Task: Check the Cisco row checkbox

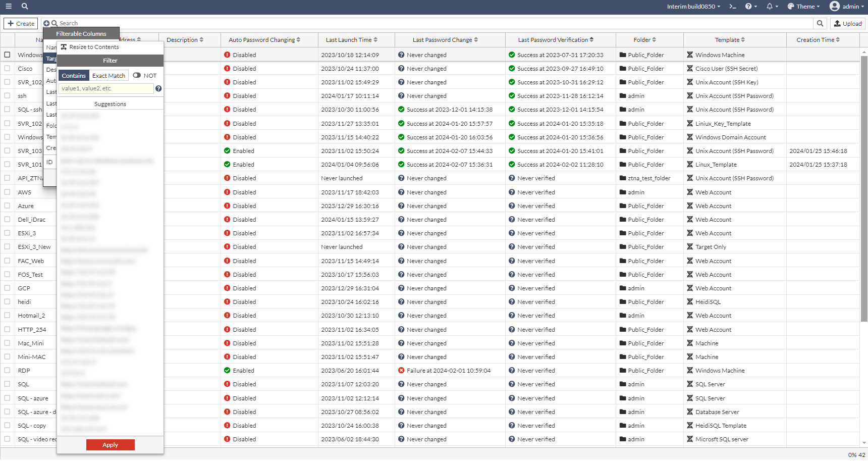Action: click(8, 68)
